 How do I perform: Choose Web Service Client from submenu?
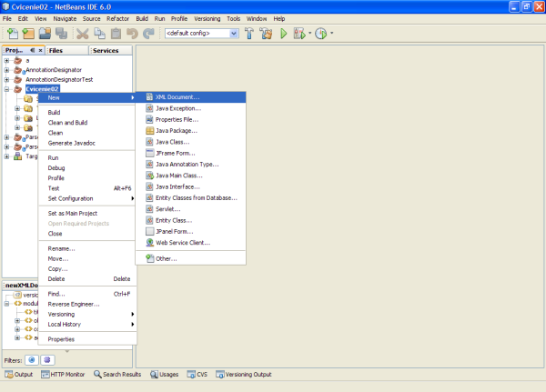coord(190,243)
